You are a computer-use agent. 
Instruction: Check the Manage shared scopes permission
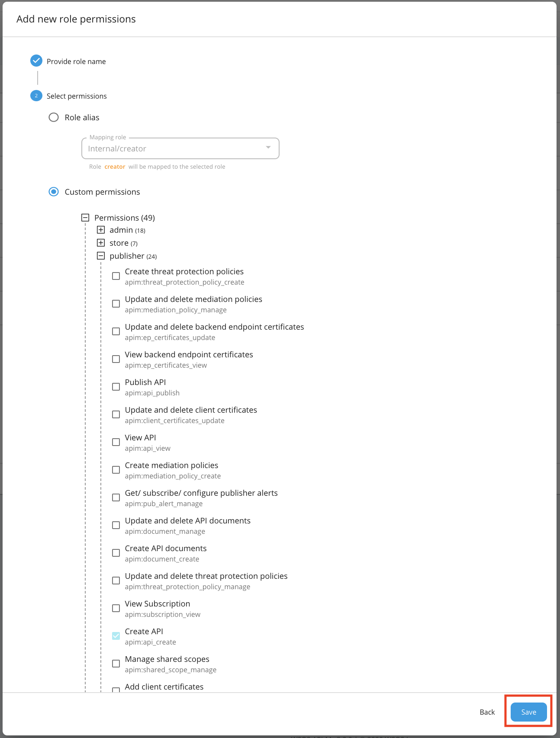[116, 663]
